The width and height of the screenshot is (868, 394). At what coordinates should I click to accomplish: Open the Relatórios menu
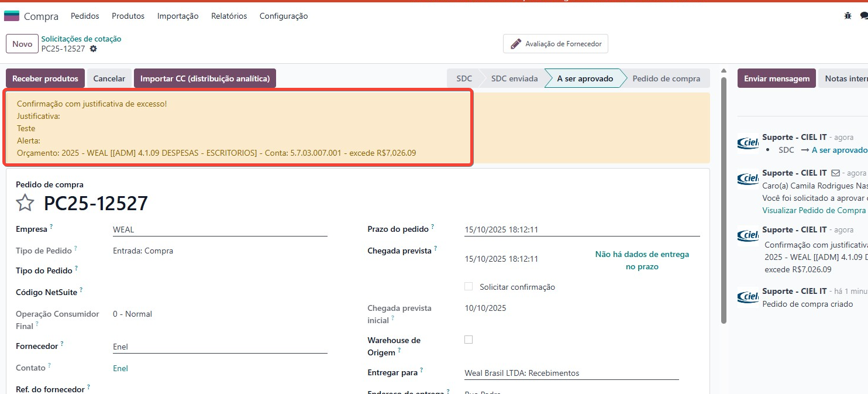coord(229,16)
